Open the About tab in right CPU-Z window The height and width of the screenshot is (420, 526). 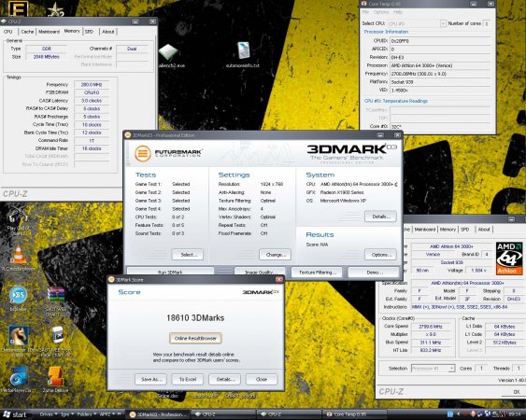[x=484, y=230]
